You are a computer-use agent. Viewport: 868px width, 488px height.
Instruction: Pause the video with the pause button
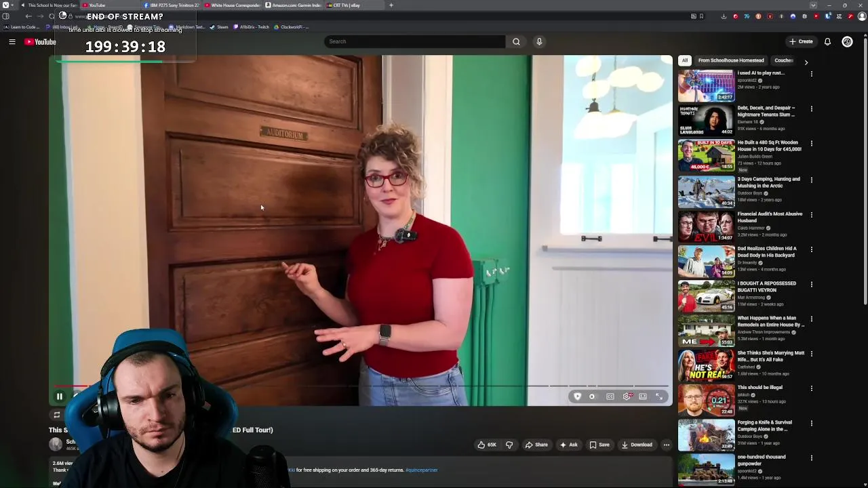59,396
